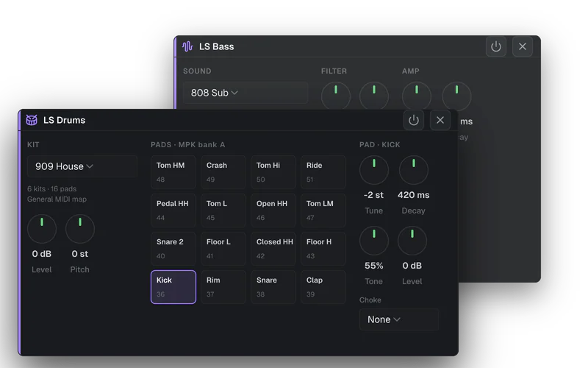Click the PAD · KICK heading
This screenshot has width=588, height=368.
pyautogui.click(x=379, y=145)
